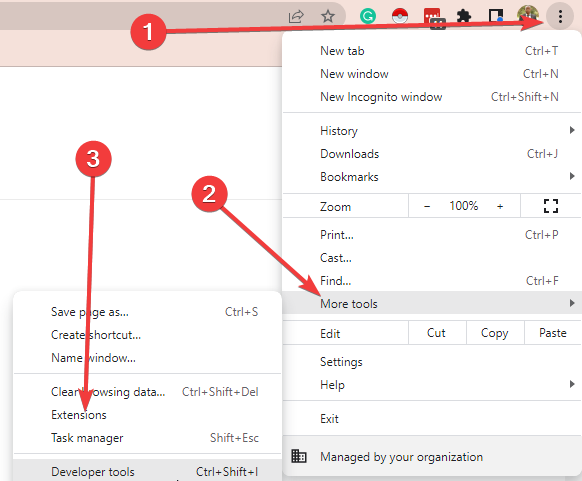The width and height of the screenshot is (582, 481).
Task: Click the Pokeball extension icon
Action: coord(400,16)
